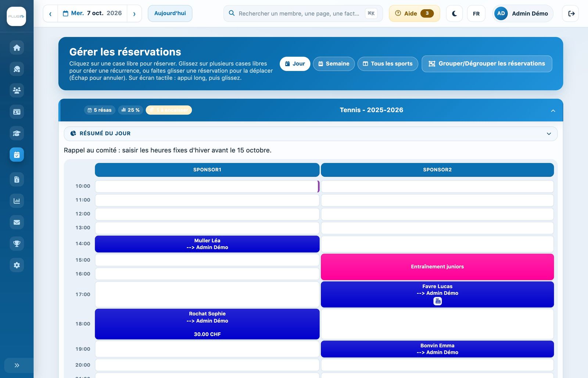Open the table tennis sports icon in the sidebar
The height and width of the screenshot is (378, 588).
pyautogui.click(x=17, y=69)
